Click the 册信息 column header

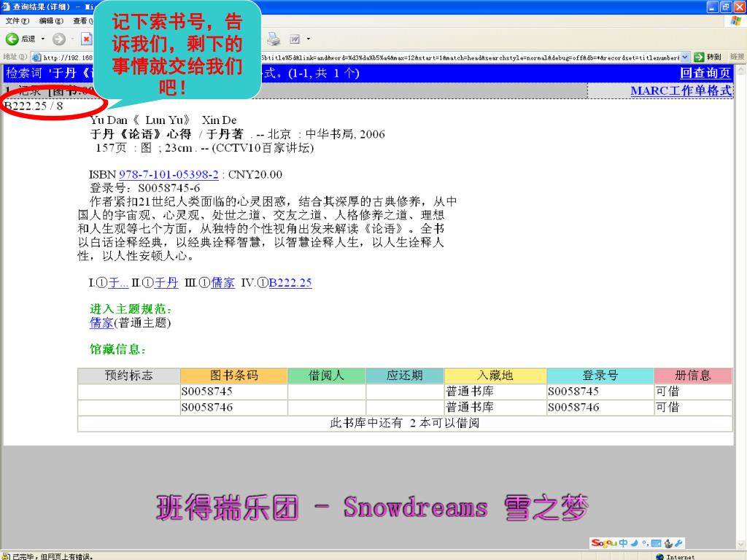tap(693, 376)
